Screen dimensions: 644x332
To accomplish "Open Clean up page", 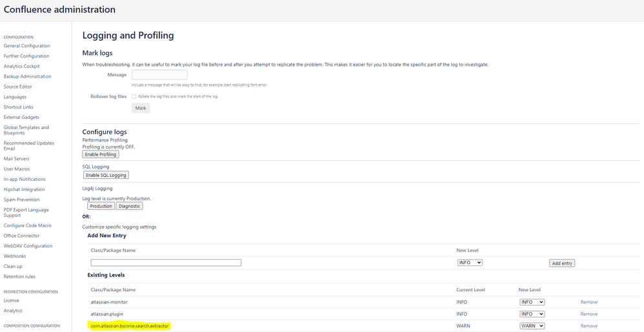I will pyautogui.click(x=13, y=267).
